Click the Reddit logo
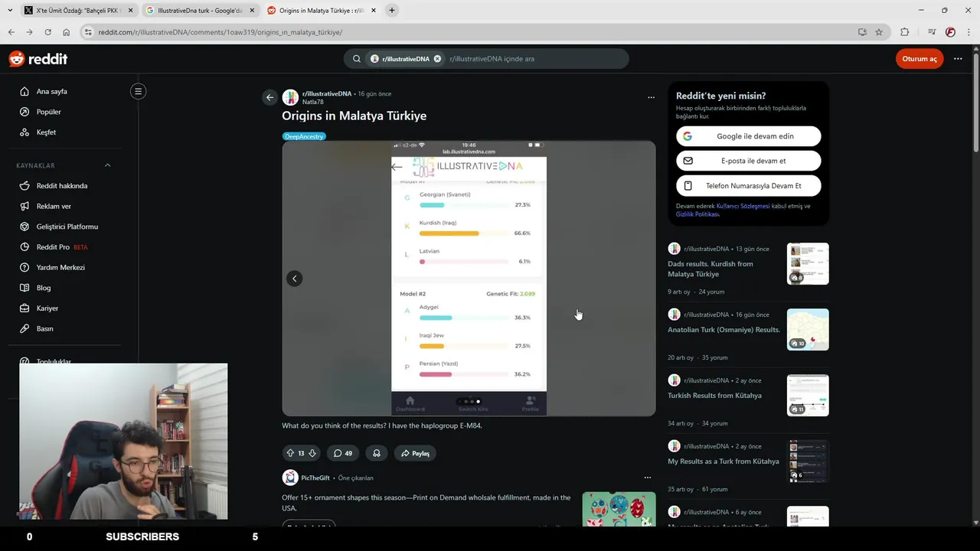The image size is (980, 551). 38,59
